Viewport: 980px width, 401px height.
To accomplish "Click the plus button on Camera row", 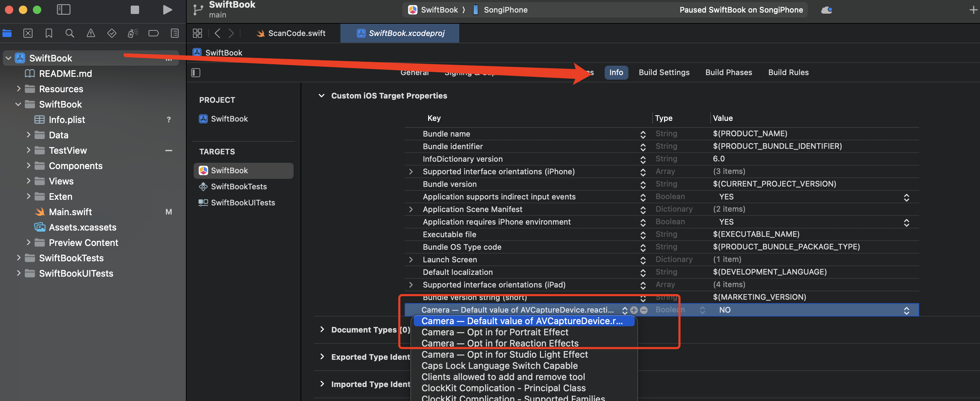I will click(x=633, y=310).
